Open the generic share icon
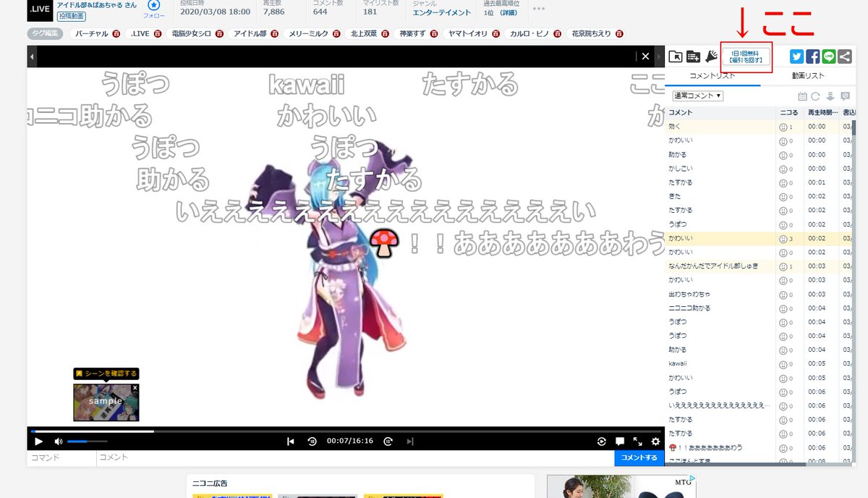Viewport: 868px width, 498px height. point(845,56)
